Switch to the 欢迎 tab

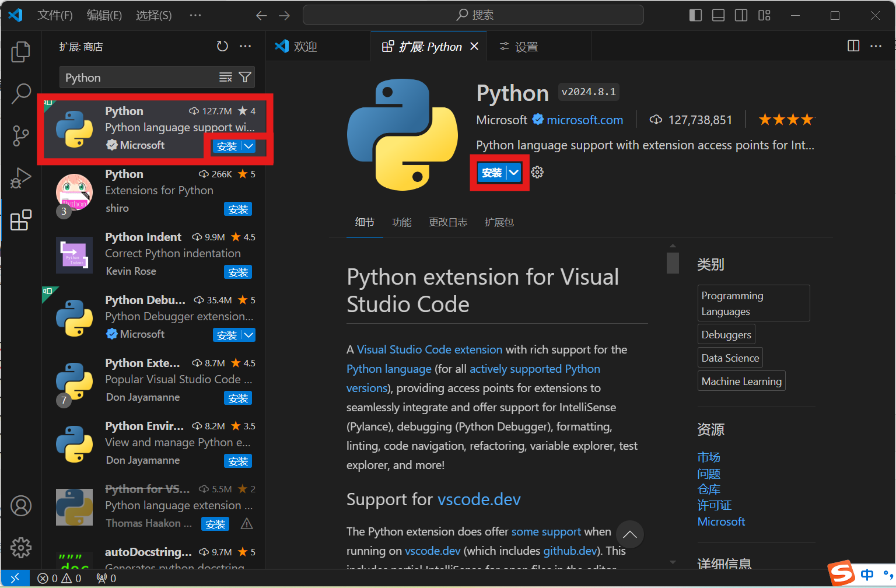point(318,46)
